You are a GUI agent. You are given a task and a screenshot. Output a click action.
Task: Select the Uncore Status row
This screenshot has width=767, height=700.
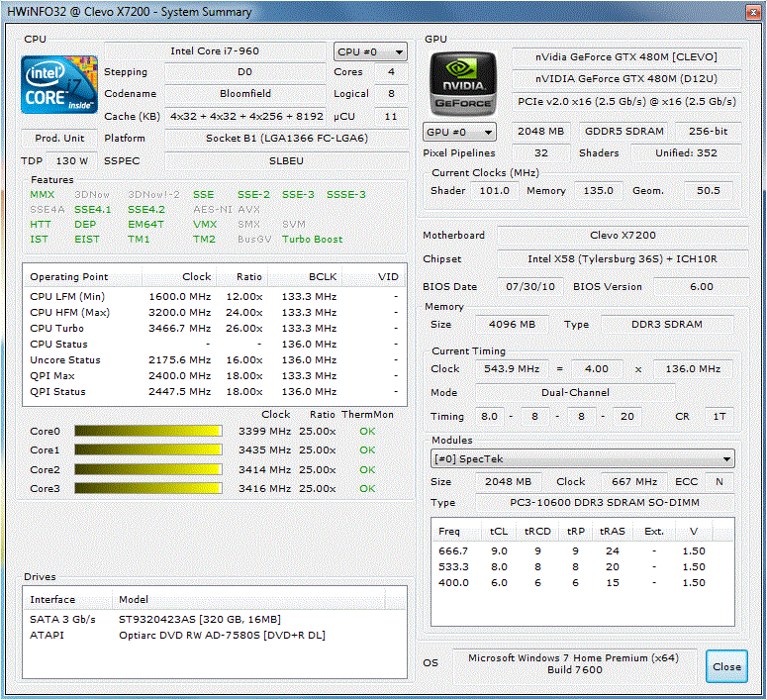coord(214,359)
